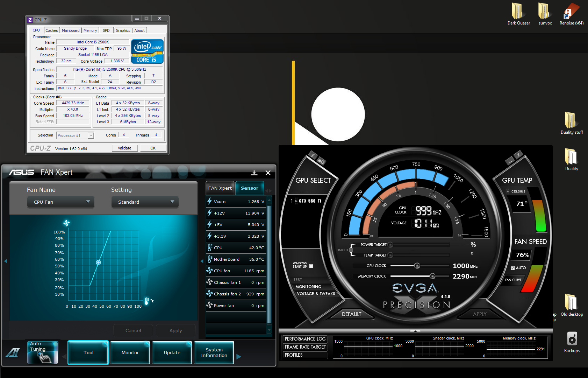Open the Dark Quasar folder on desktop
Image resolution: width=588 pixels, height=378 pixels.
click(518, 14)
